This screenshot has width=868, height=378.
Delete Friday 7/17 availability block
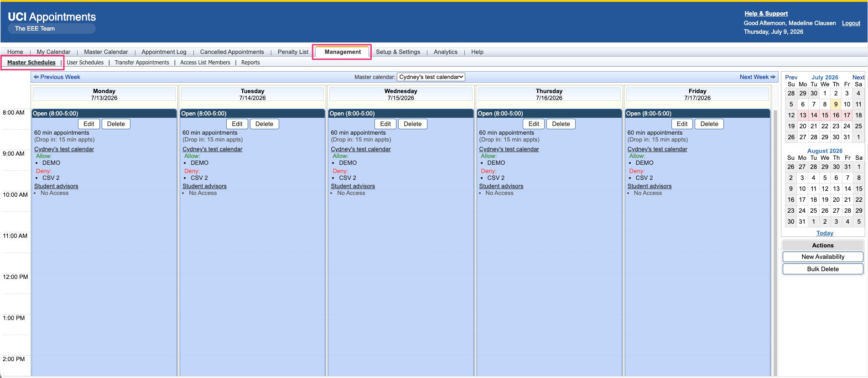(x=709, y=124)
